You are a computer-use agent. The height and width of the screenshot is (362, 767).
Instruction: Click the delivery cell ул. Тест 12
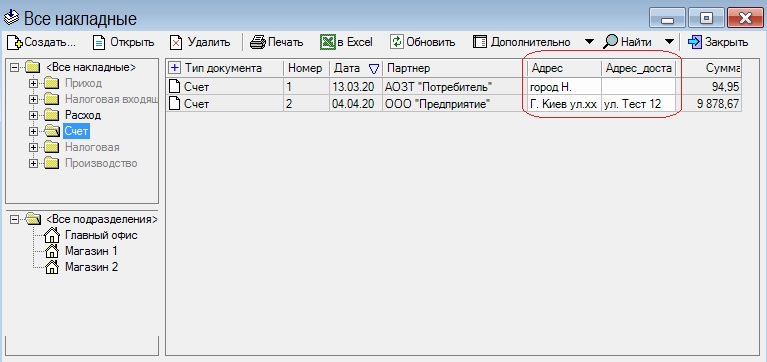click(x=639, y=104)
